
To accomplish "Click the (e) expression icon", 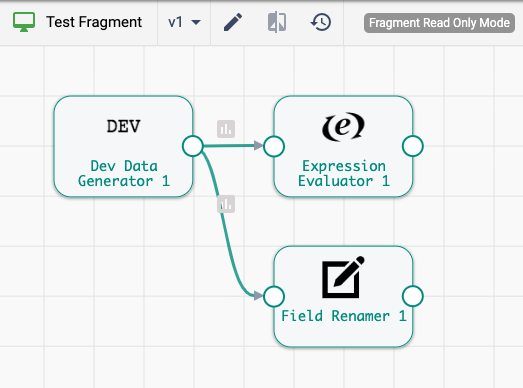I will 343,126.
